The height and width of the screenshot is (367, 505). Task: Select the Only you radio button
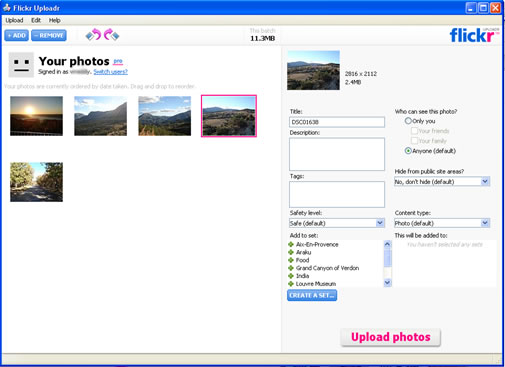click(x=408, y=121)
